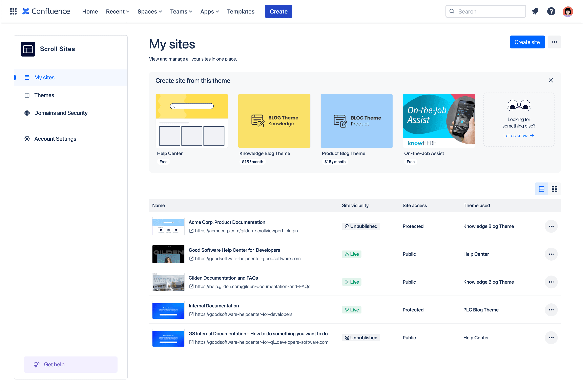Click Unpublished badge on GS Internal row
The height and width of the screenshot is (392, 584).
tap(361, 337)
